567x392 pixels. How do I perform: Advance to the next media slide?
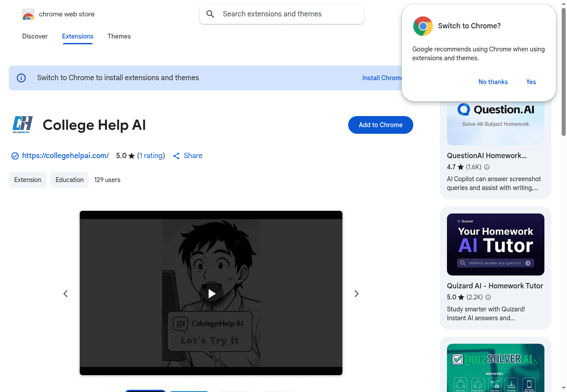357,293
